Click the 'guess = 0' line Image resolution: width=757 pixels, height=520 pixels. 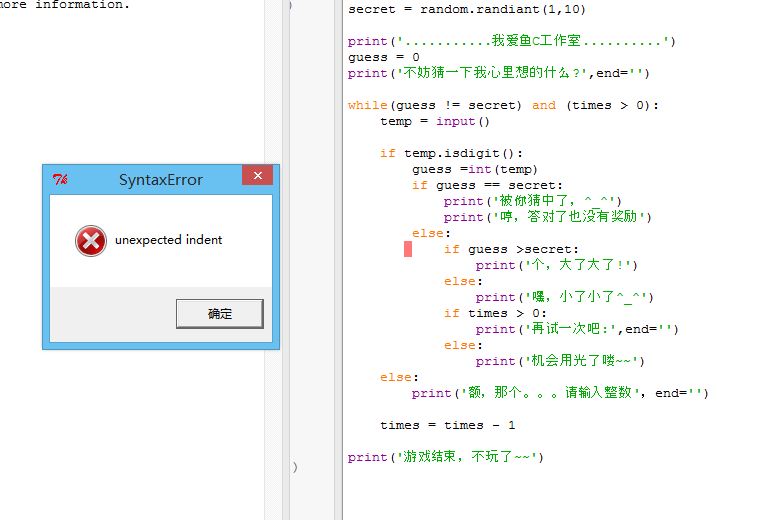point(384,57)
